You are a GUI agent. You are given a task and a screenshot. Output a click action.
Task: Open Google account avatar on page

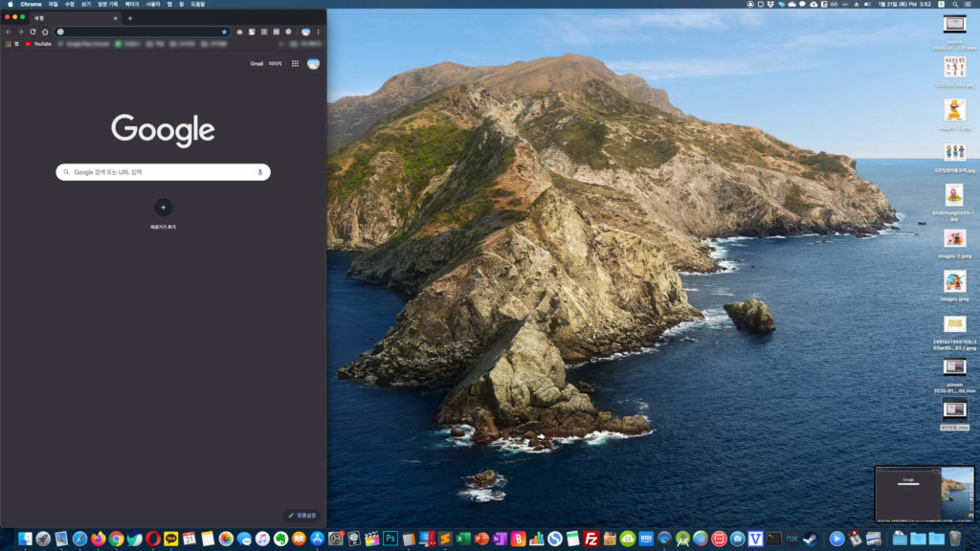[x=313, y=64]
